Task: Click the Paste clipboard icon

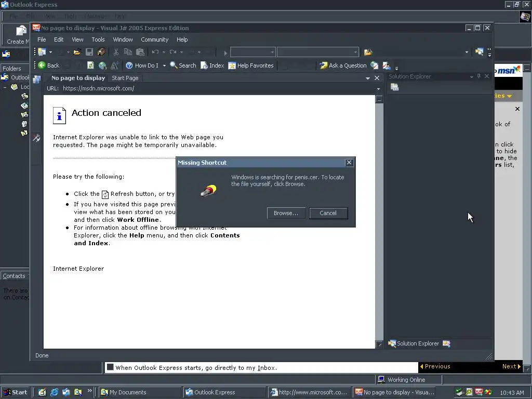Action: click(x=140, y=52)
